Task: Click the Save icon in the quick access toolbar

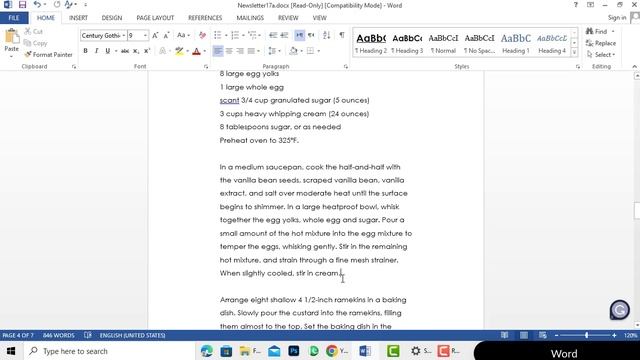Action: (22, 5)
